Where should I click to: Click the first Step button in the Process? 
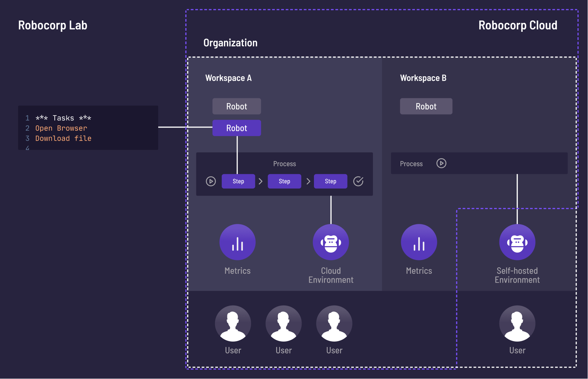point(238,181)
